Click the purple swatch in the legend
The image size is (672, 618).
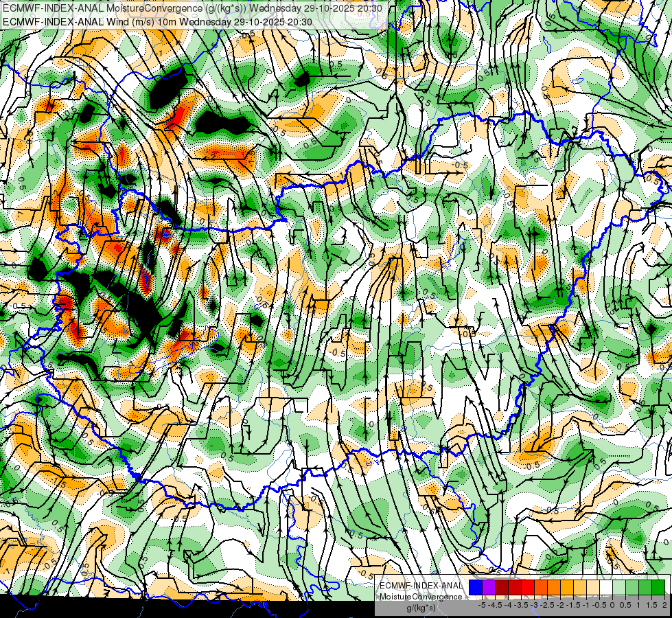click(x=489, y=587)
